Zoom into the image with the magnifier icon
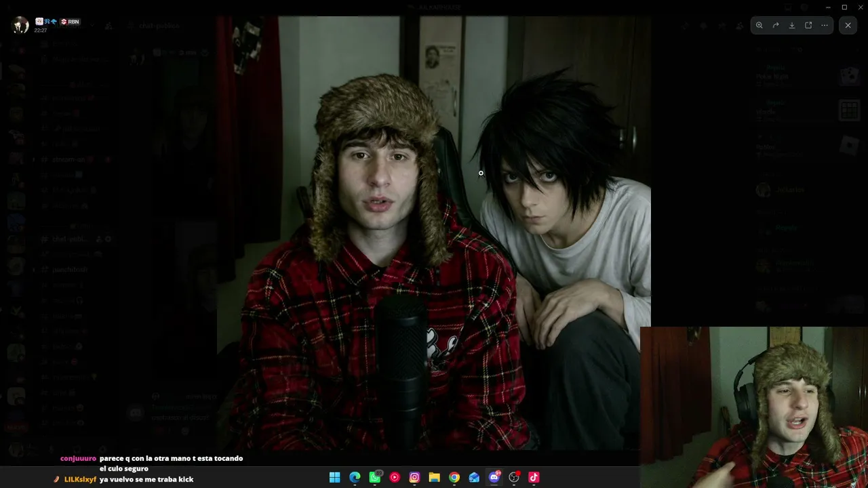 click(759, 25)
